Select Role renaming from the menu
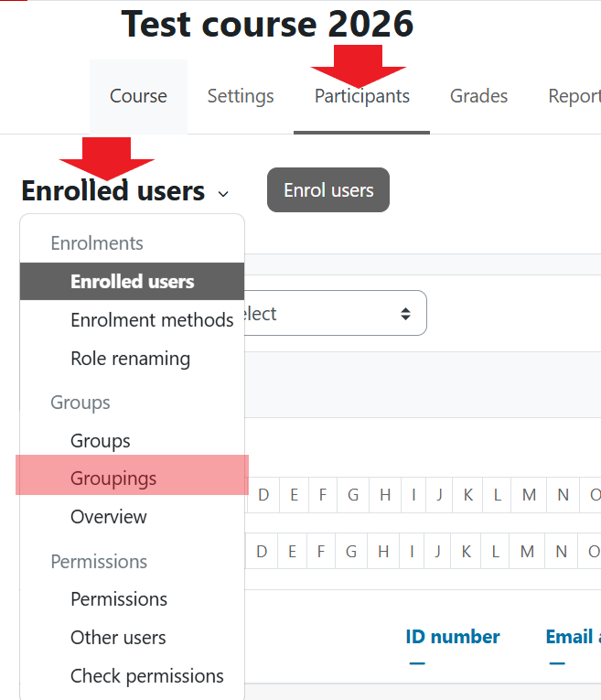 [x=130, y=359]
